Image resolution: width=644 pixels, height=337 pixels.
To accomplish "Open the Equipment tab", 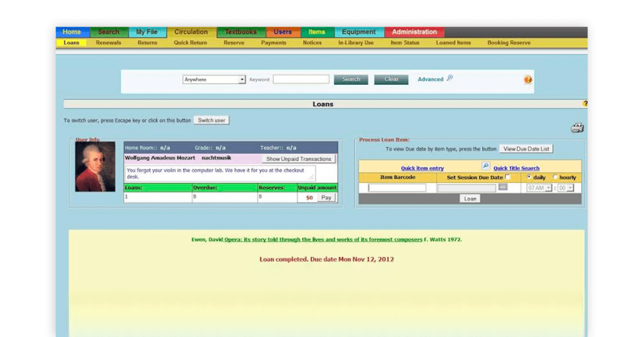I will (358, 32).
